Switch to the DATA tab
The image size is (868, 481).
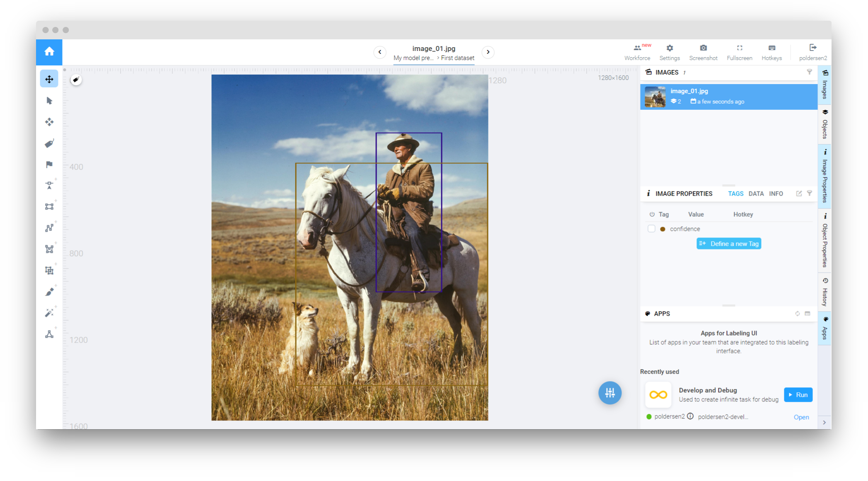(756, 193)
